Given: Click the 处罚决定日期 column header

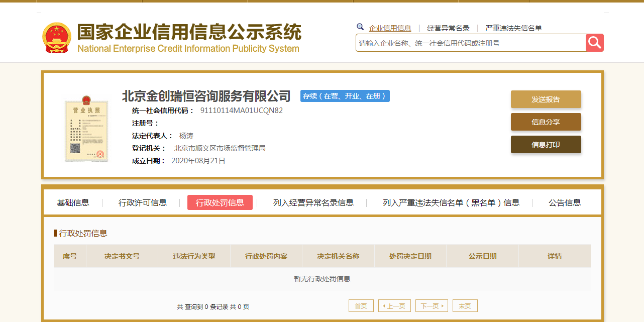Looking at the screenshot, I should coord(410,256).
